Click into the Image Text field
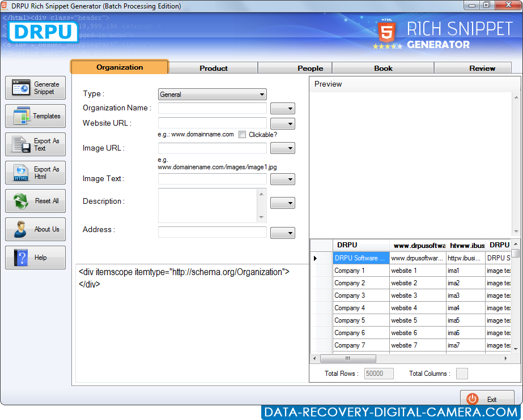 tap(212, 179)
